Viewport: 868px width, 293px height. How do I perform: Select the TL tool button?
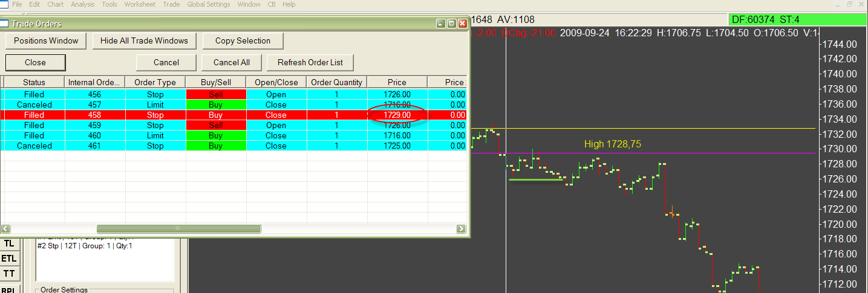tap(9, 243)
